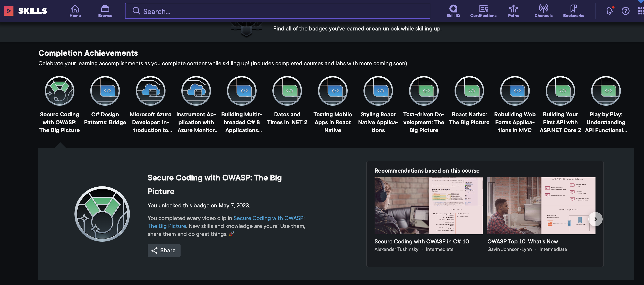Open the Browse menu

[x=105, y=11]
